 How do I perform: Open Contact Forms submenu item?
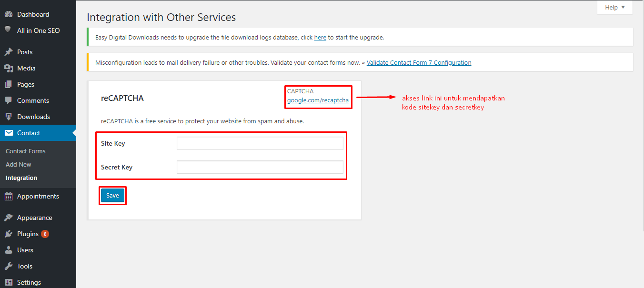tap(26, 151)
